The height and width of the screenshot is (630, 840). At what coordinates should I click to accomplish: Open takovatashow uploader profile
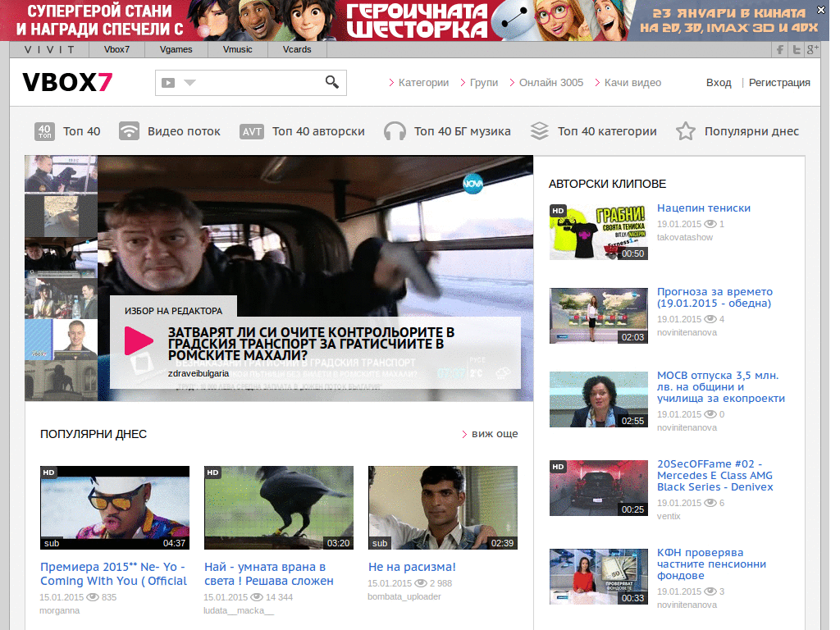685,237
